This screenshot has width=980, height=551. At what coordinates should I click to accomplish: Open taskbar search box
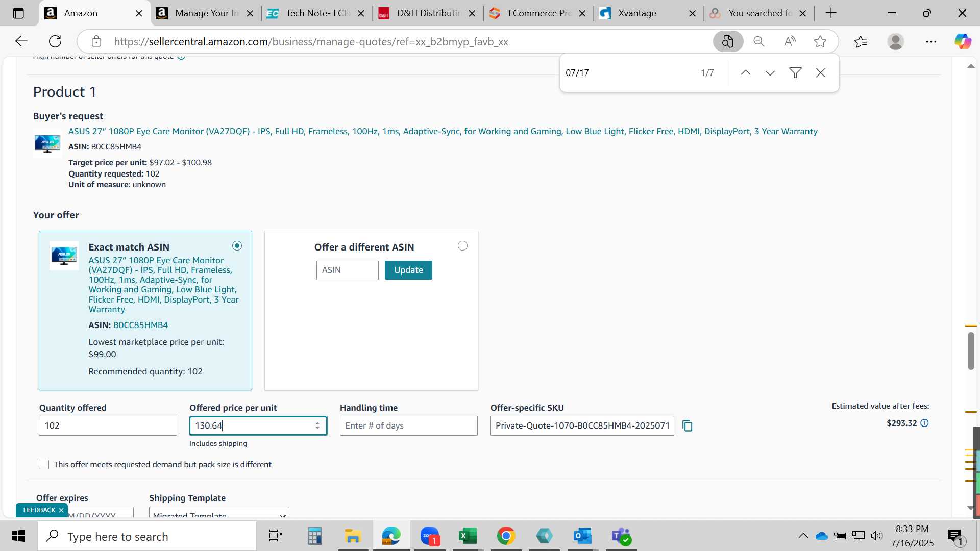pyautogui.click(x=147, y=536)
